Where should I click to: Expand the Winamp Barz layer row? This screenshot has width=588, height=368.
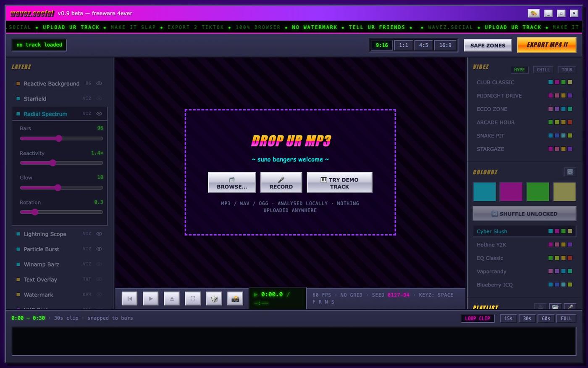60,264
